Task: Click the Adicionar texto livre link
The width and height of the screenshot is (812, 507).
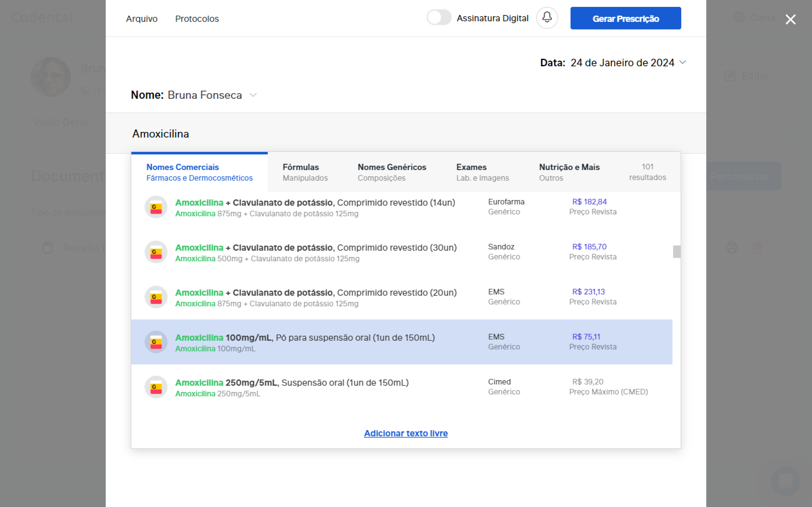Action: click(x=406, y=433)
